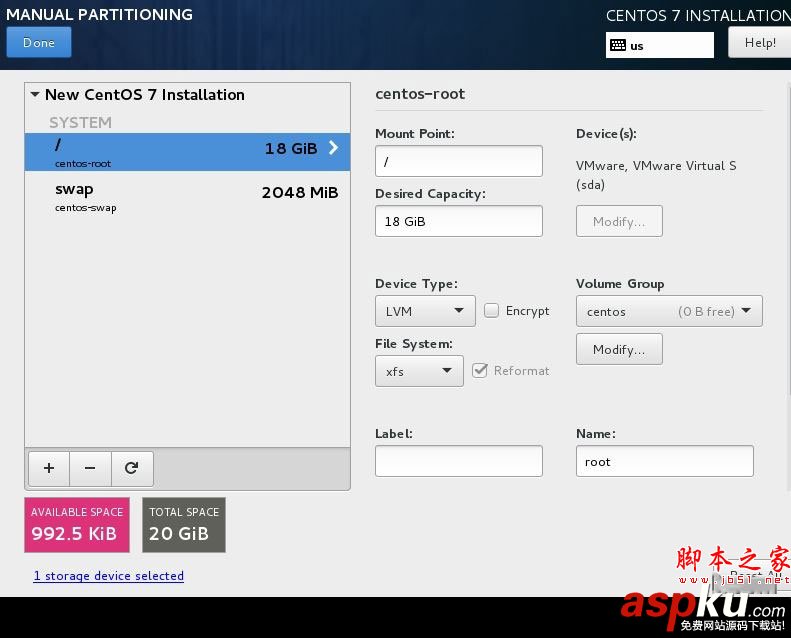The width and height of the screenshot is (791, 638).
Task: Open the Volume Group centos dropdown
Action: (x=669, y=311)
